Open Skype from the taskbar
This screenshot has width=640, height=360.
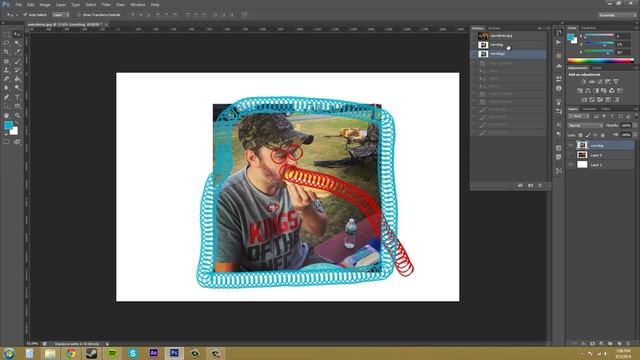pyautogui.click(x=133, y=353)
